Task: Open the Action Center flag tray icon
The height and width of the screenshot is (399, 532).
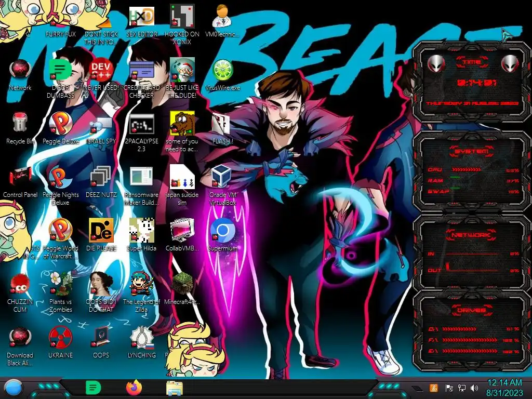Action: tap(449, 388)
